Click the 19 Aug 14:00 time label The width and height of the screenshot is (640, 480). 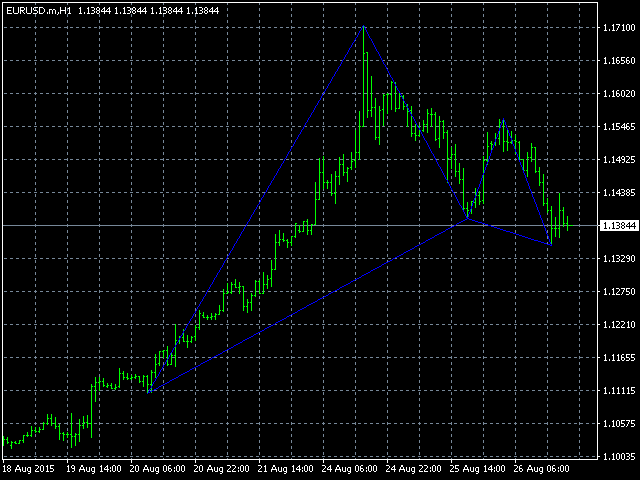pos(94,469)
